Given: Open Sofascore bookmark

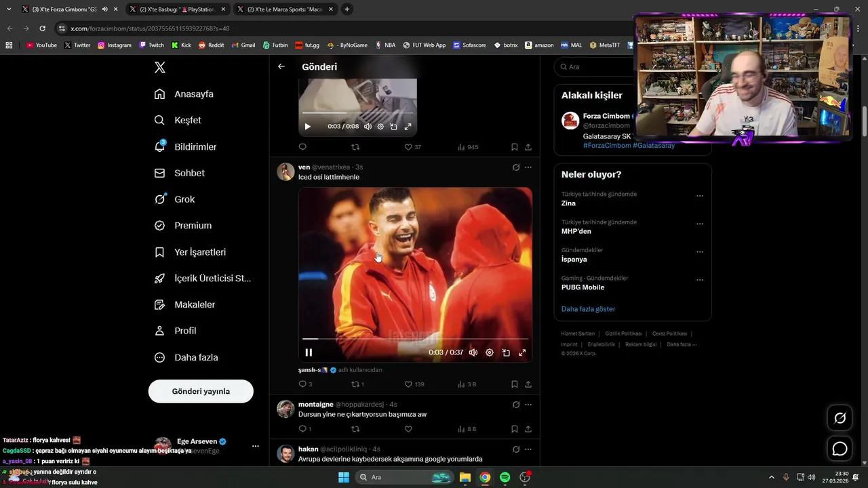Looking at the screenshot, I should 469,45.
